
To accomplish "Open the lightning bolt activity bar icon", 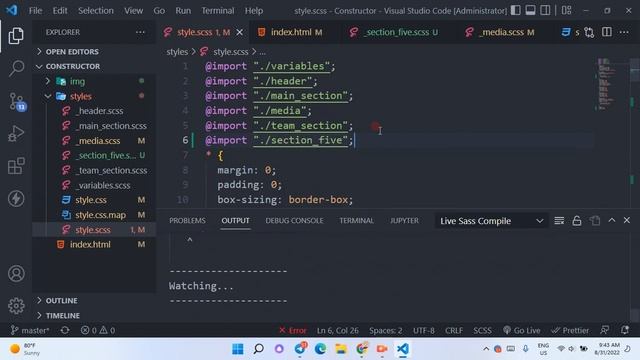I will [16, 199].
